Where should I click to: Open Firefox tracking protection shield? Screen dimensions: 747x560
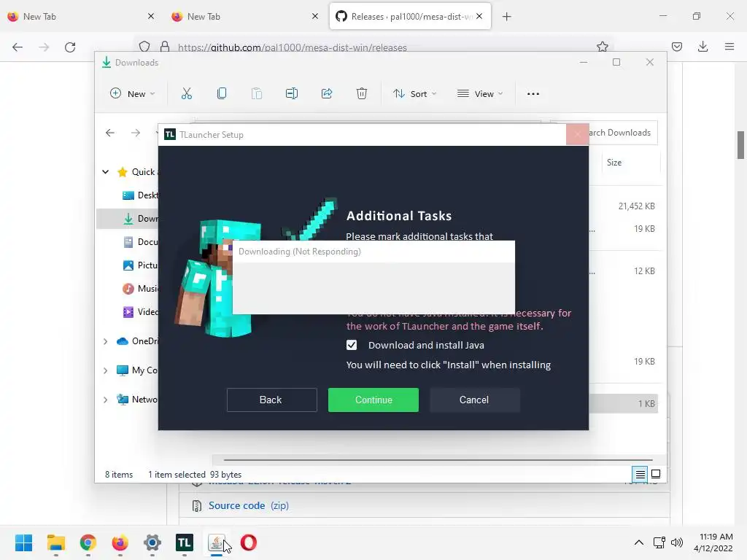pos(144,47)
